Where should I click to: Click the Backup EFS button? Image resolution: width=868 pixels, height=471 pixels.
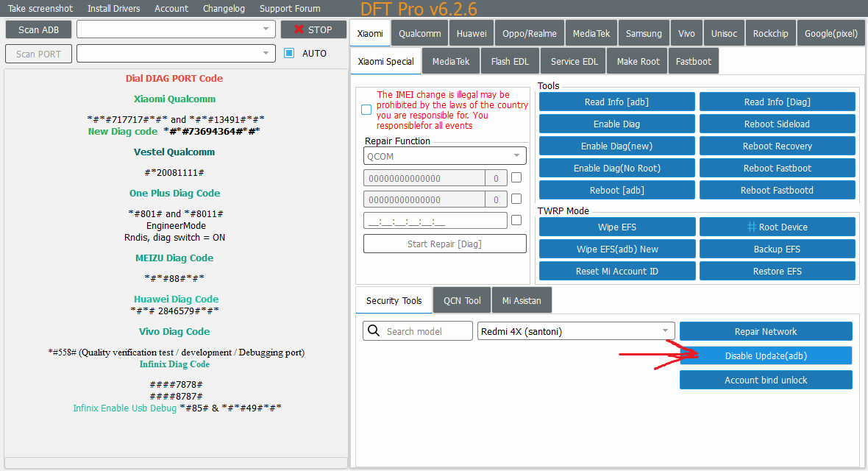click(x=778, y=249)
